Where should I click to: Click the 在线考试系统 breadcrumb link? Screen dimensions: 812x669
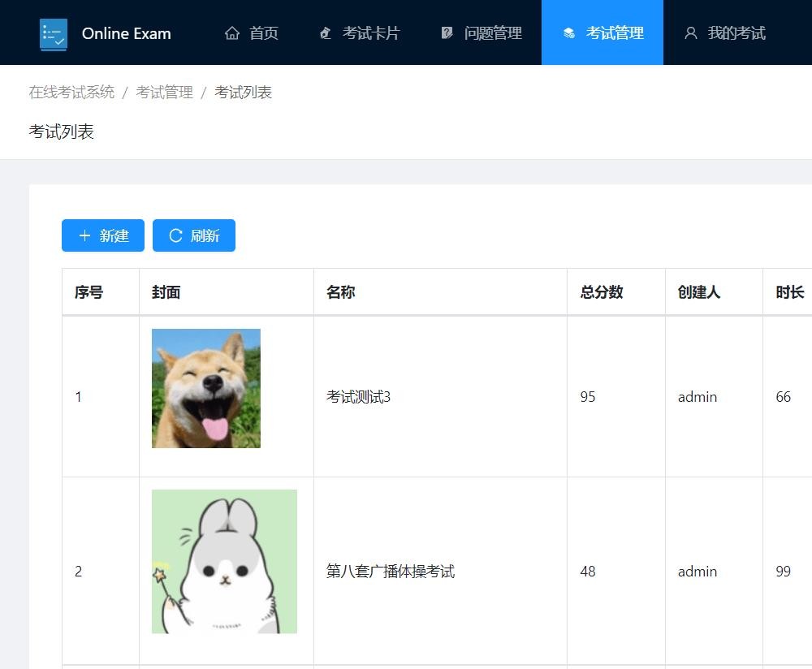(x=71, y=93)
